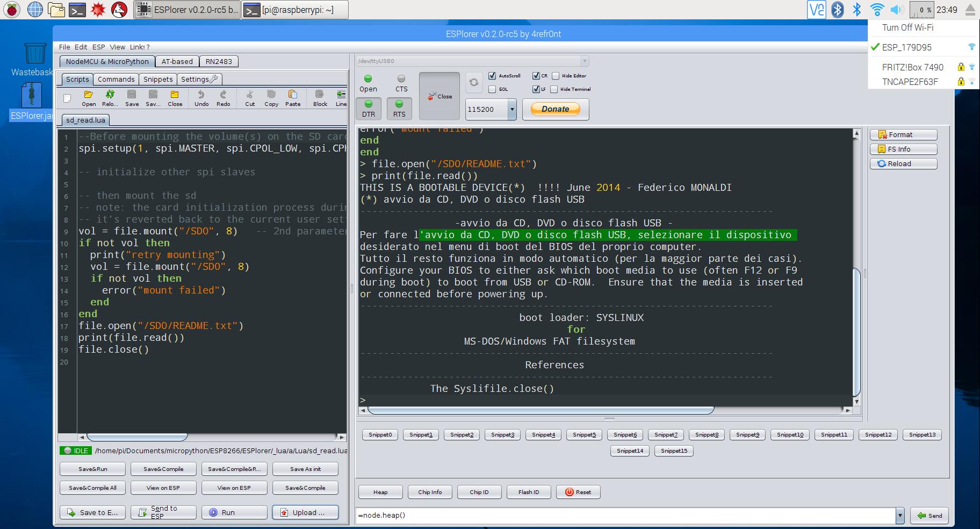Screen dimensions: 980x529
Task: Click the editor horizontal scrollbar thumb
Action: 137,437
